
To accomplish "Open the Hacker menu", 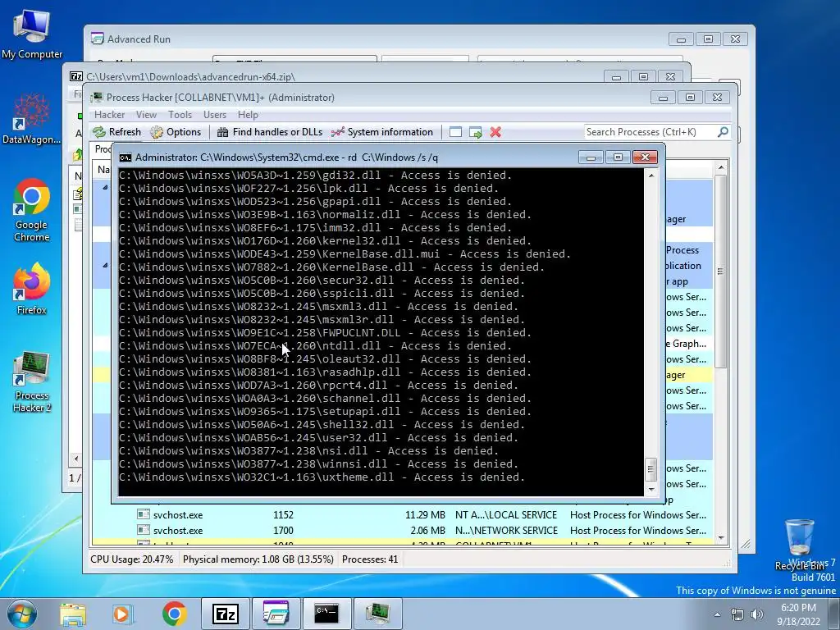I will [109, 115].
